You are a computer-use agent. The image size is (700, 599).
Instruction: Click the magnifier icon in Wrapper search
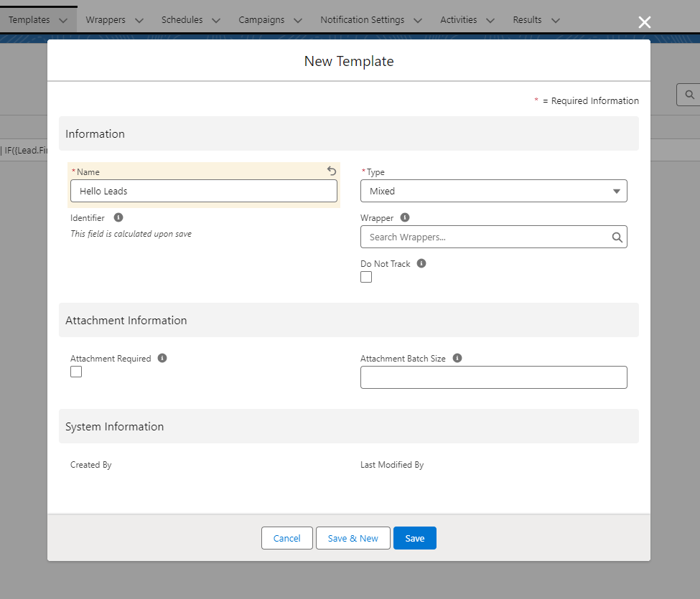point(617,237)
